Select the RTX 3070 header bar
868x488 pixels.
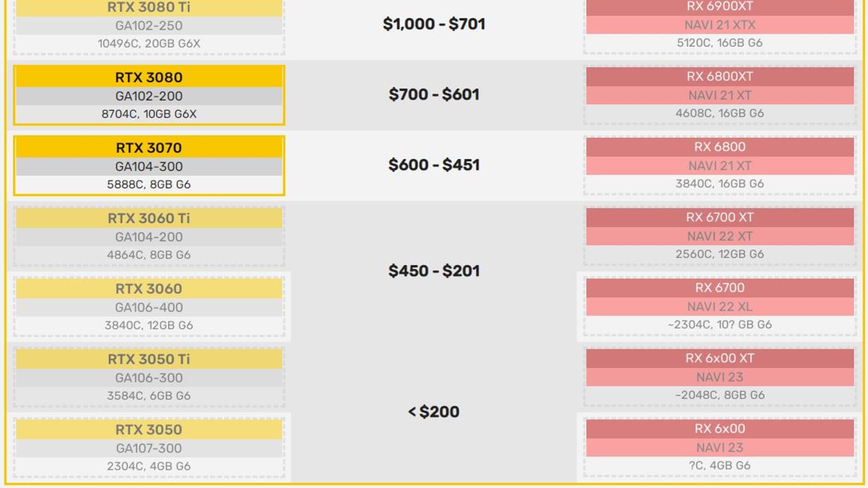[x=149, y=148]
